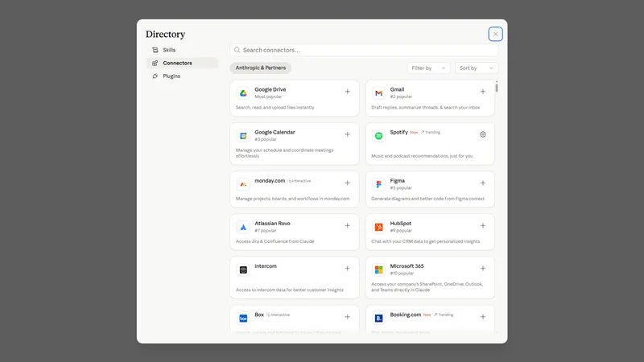This screenshot has width=644, height=362.
Task: Close the Directory dialog
Action: coord(495,34)
